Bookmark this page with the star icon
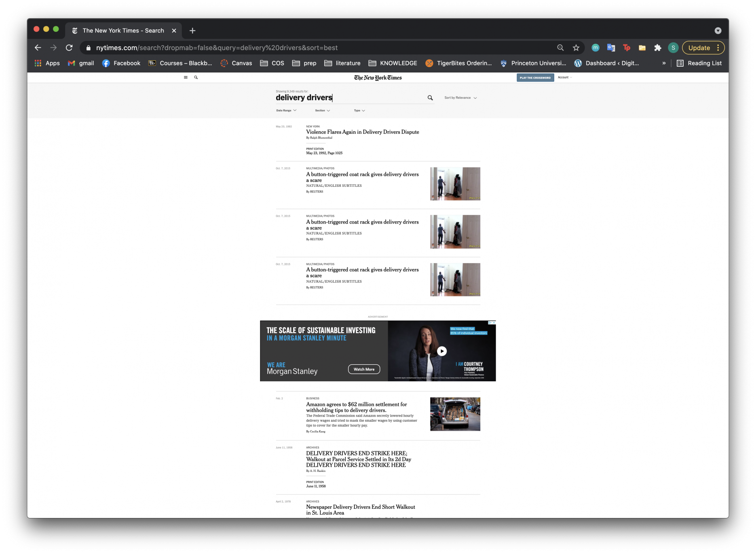Image resolution: width=756 pixels, height=554 pixels. pyautogui.click(x=576, y=48)
